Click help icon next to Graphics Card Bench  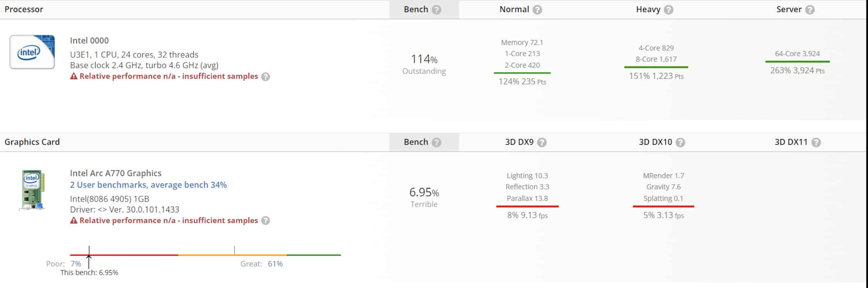tap(436, 142)
